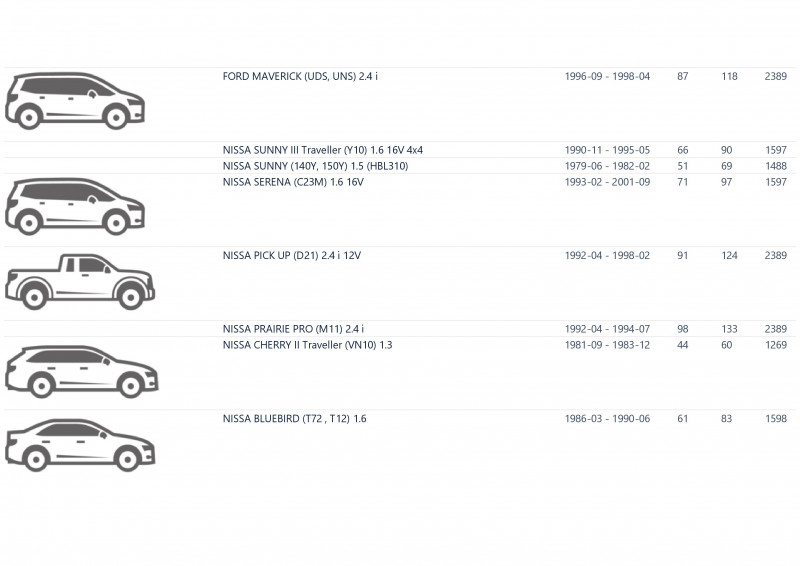Click the 1269 displacement value
This screenshot has height=566, width=800.
coord(776,344)
